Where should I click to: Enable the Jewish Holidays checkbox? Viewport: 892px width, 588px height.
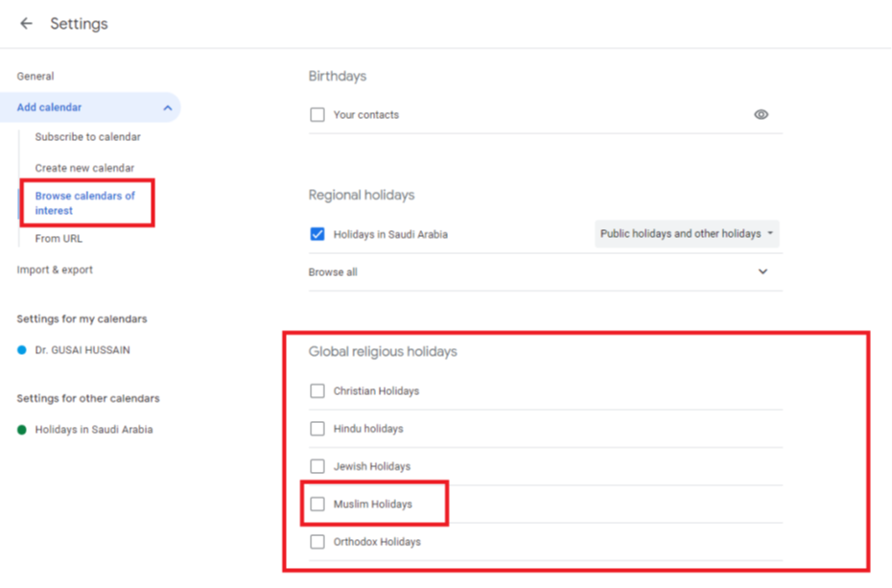pos(317,466)
